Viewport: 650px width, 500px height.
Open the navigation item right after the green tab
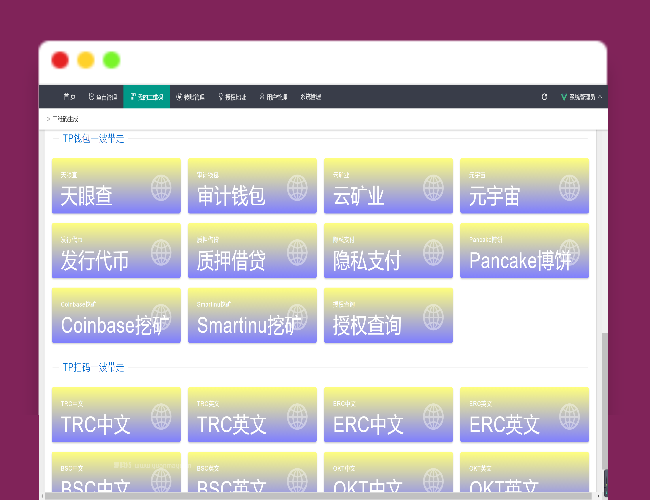tap(190, 97)
